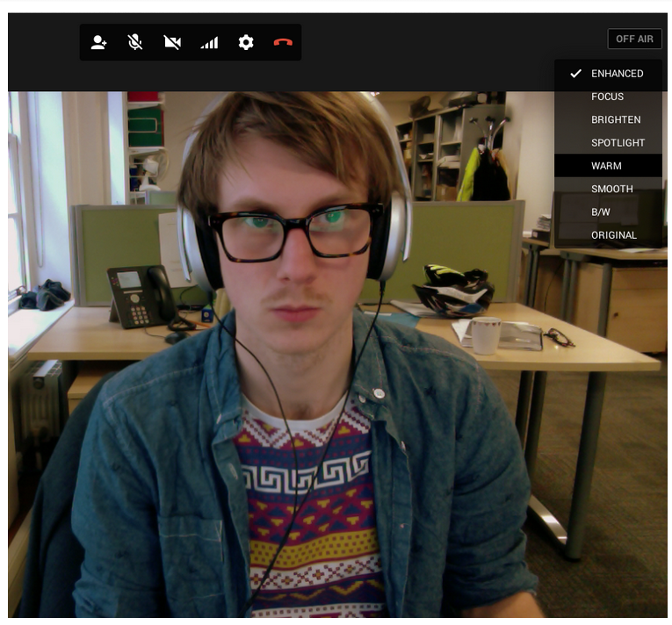Unmute the microphone icon
Image resolution: width=672 pixels, height=625 pixels.
coord(135,42)
